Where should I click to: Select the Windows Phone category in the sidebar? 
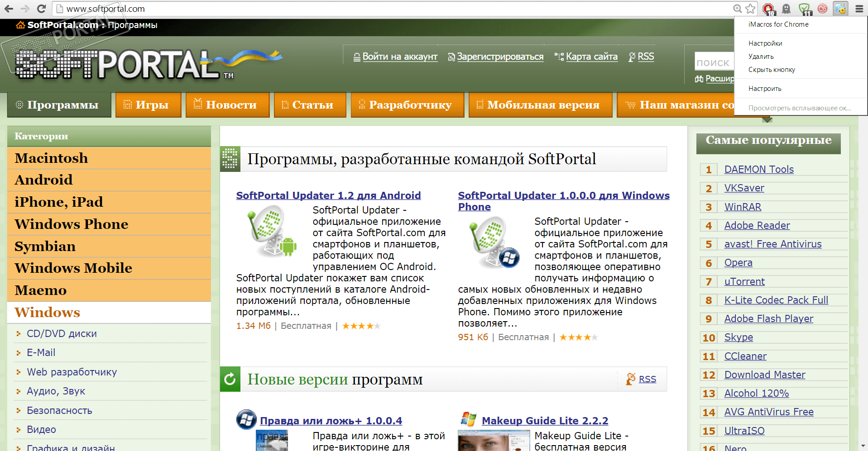tap(109, 224)
